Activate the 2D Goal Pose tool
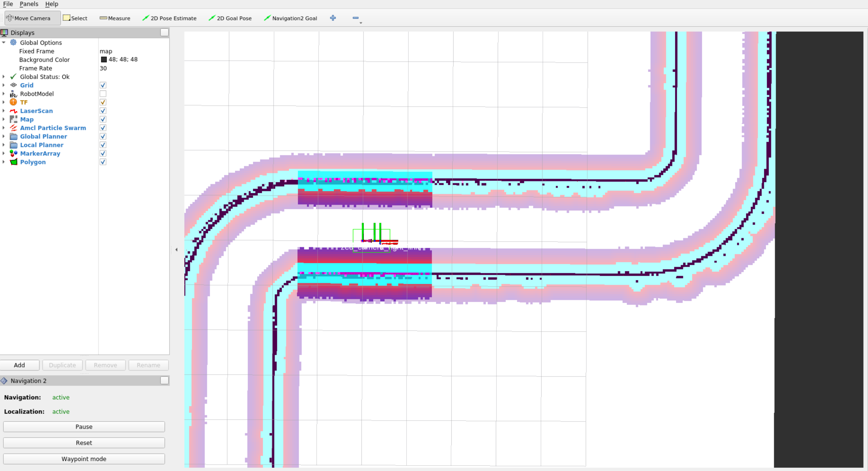This screenshot has width=868, height=471. click(x=230, y=18)
